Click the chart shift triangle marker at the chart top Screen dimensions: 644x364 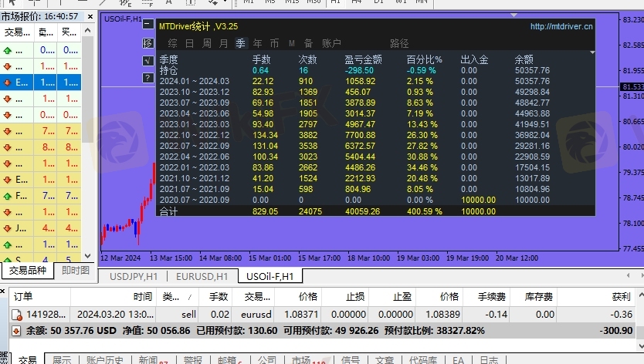514,15
